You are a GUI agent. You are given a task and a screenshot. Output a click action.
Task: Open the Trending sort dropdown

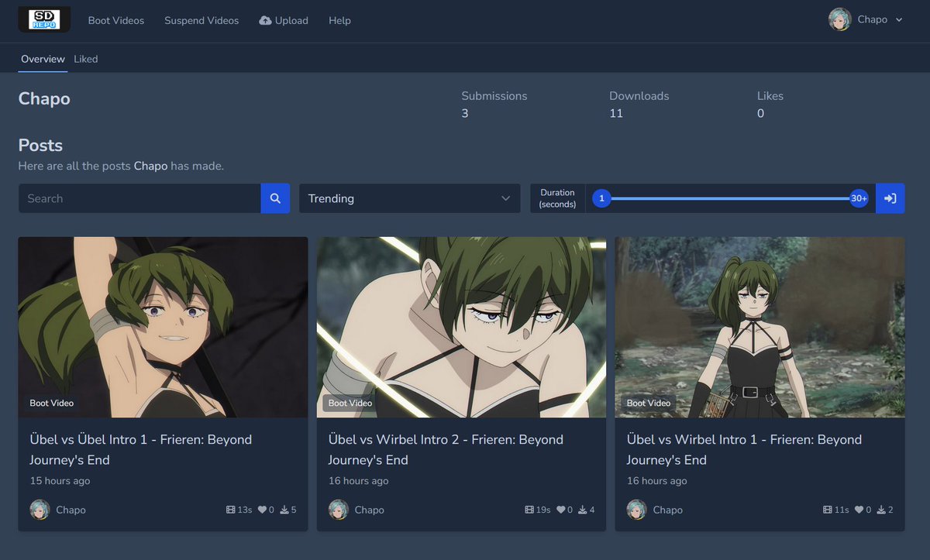[x=410, y=198]
